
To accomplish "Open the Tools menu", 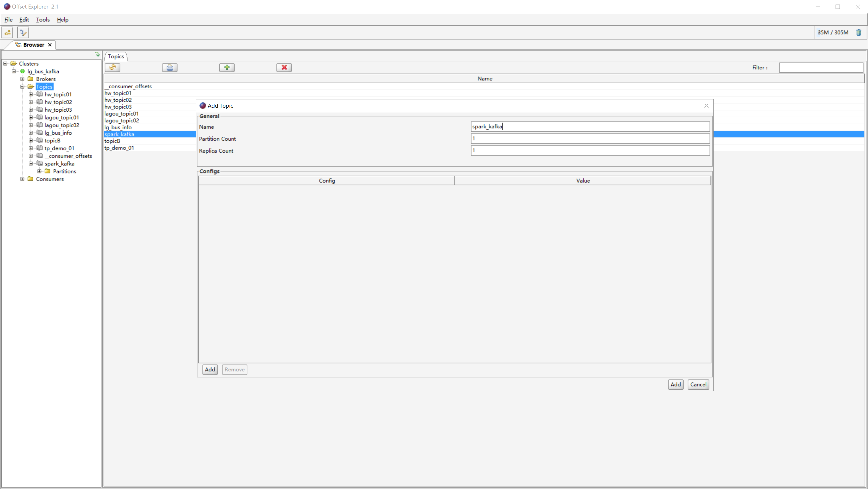I will [43, 20].
